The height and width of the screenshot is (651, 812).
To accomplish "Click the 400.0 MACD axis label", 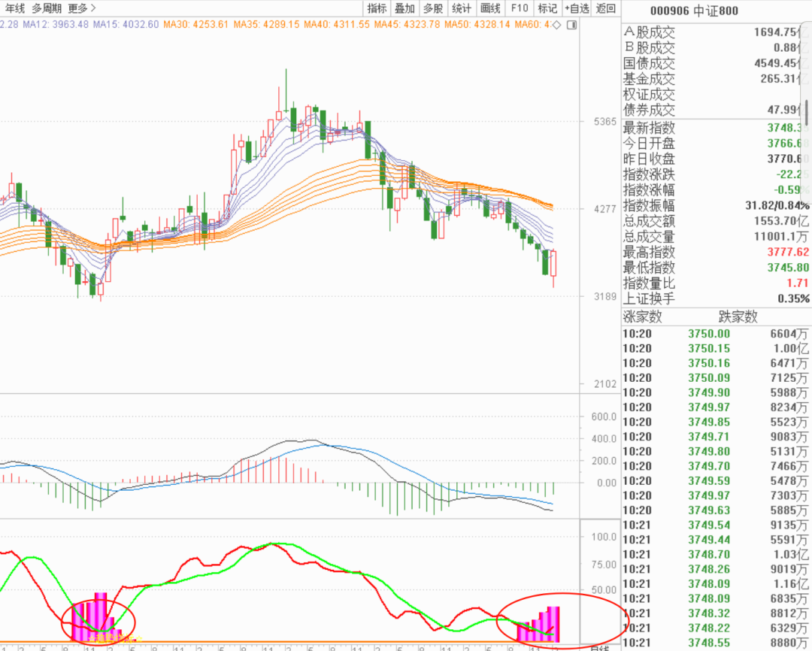I will (x=604, y=439).
